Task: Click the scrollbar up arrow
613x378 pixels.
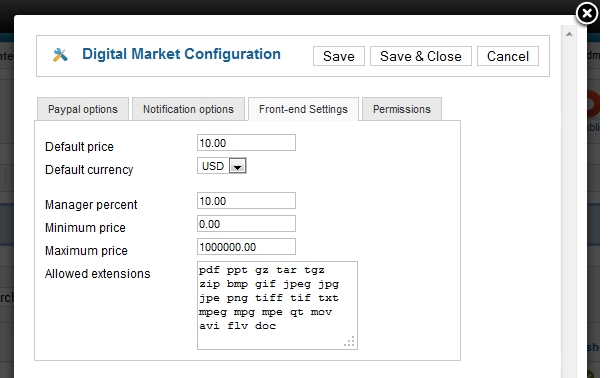Action: 569,34
